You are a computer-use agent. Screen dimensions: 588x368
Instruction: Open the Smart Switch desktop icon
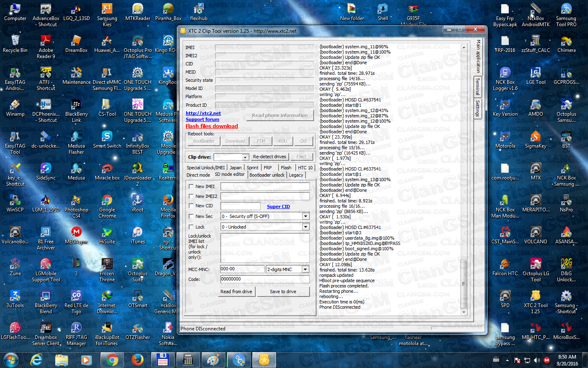click(107, 140)
